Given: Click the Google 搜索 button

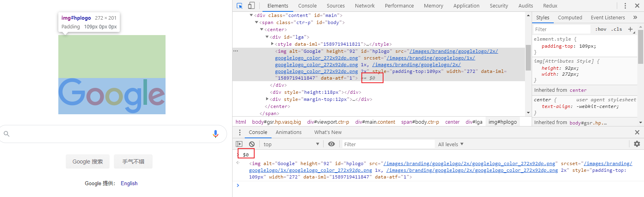Looking at the screenshot, I should coord(87,162).
